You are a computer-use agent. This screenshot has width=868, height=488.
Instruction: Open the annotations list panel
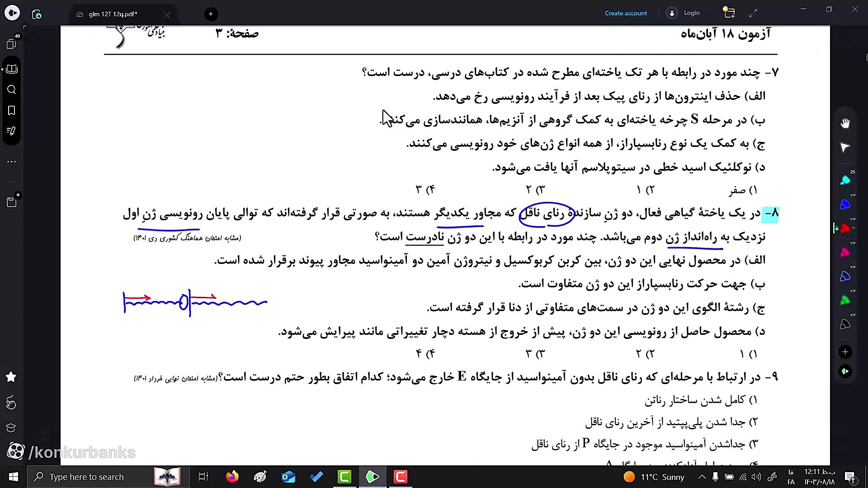12,131
